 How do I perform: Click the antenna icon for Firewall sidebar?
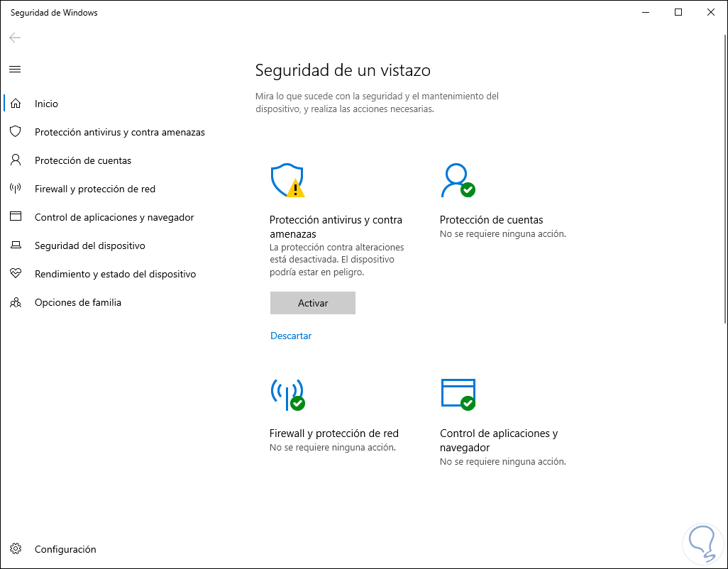click(x=16, y=189)
